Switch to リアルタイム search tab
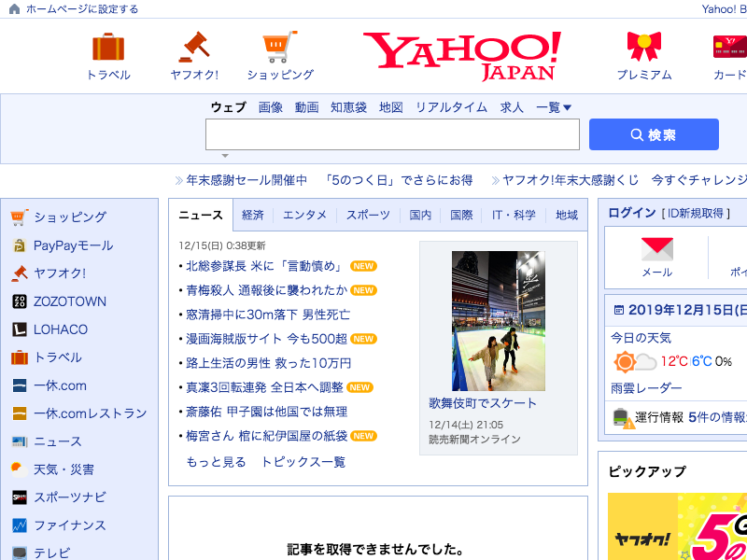 click(x=452, y=107)
